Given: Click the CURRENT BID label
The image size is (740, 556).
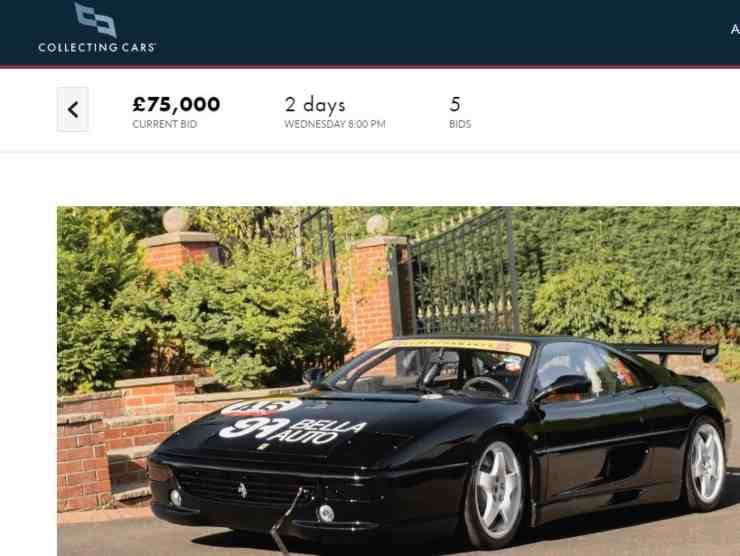Looking at the screenshot, I should pos(165,124).
